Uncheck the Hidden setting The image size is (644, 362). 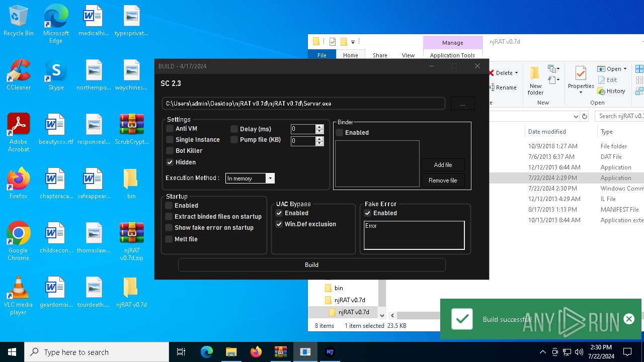coord(170,162)
